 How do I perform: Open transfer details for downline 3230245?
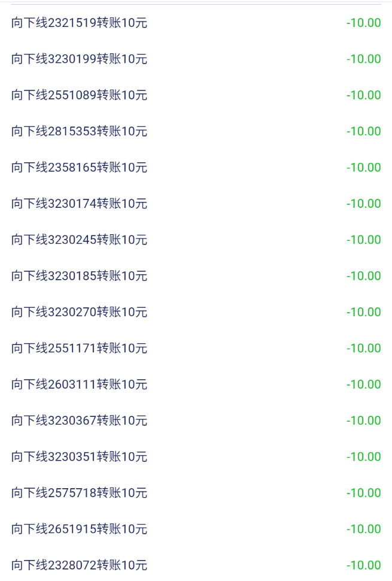79,240
